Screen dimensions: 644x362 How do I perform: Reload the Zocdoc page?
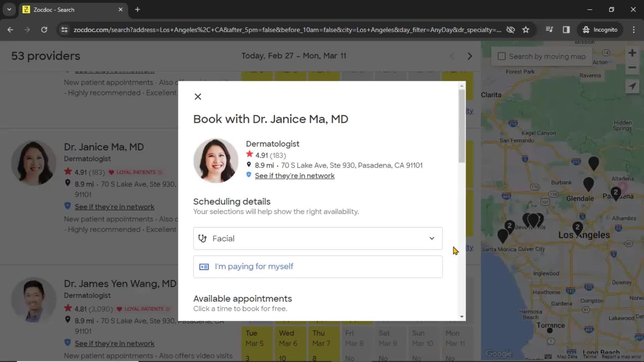coord(44,29)
